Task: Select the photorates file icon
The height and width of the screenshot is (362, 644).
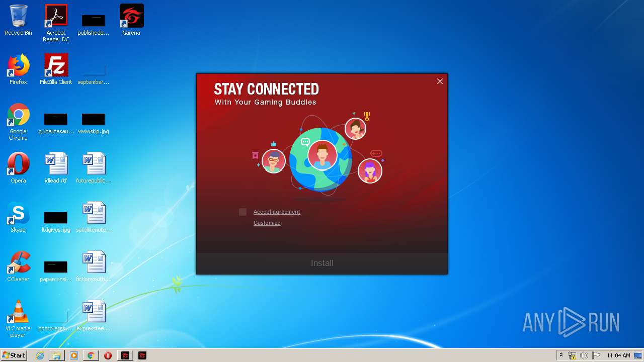Action: coord(56,321)
